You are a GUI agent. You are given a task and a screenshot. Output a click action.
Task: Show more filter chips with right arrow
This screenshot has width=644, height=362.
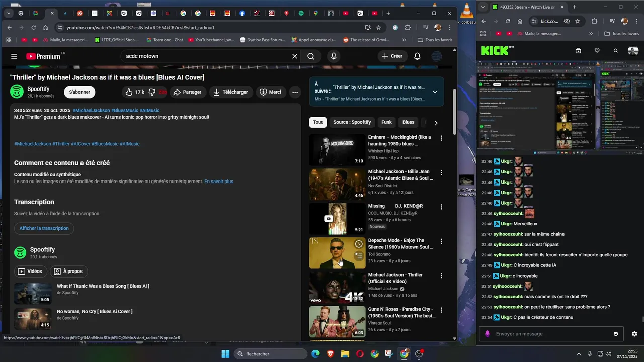[436, 122]
